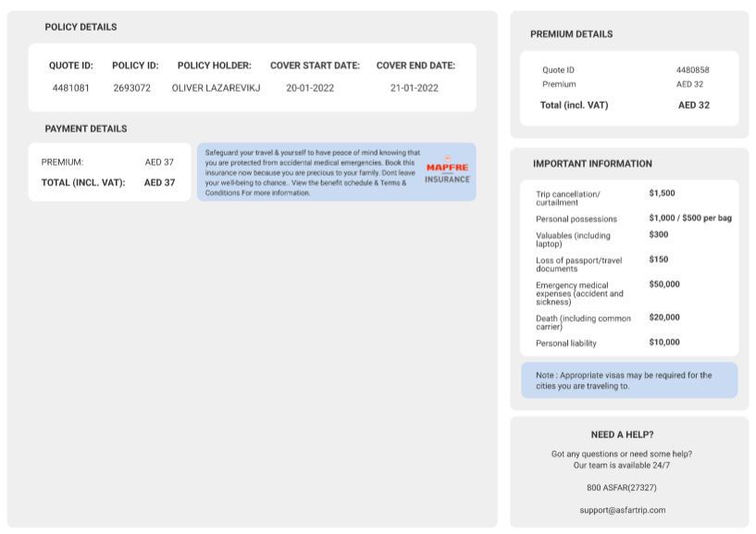Screen dimensions: 756x534
Task: Click the Need a Help? heading
Action: pyautogui.click(x=622, y=435)
